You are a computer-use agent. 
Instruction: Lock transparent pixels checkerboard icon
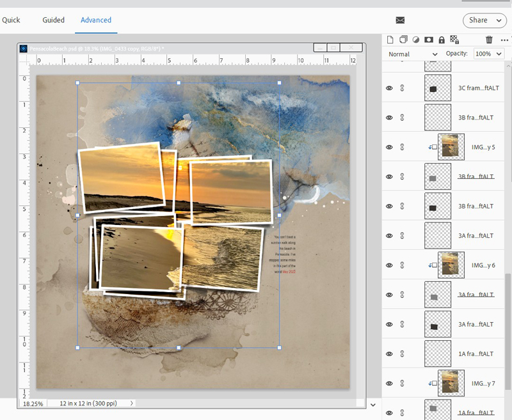point(454,40)
